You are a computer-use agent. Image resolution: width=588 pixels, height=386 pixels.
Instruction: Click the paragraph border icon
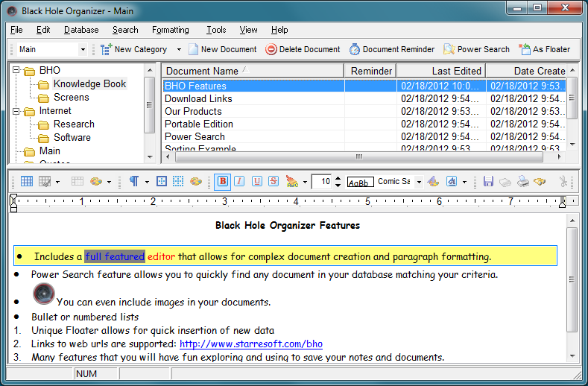tap(162, 182)
